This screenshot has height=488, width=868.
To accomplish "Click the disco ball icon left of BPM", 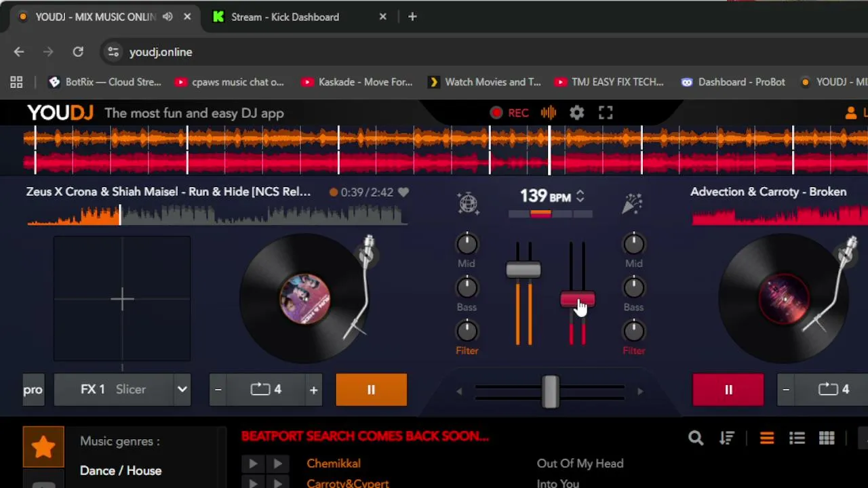I will point(468,202).
